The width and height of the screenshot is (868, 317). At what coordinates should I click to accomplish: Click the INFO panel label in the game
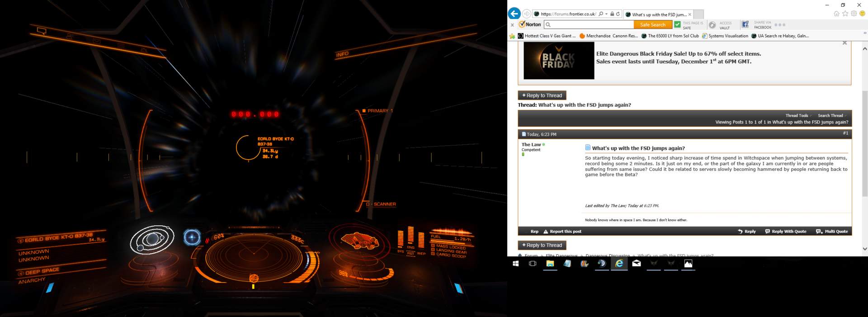point(342,54)
